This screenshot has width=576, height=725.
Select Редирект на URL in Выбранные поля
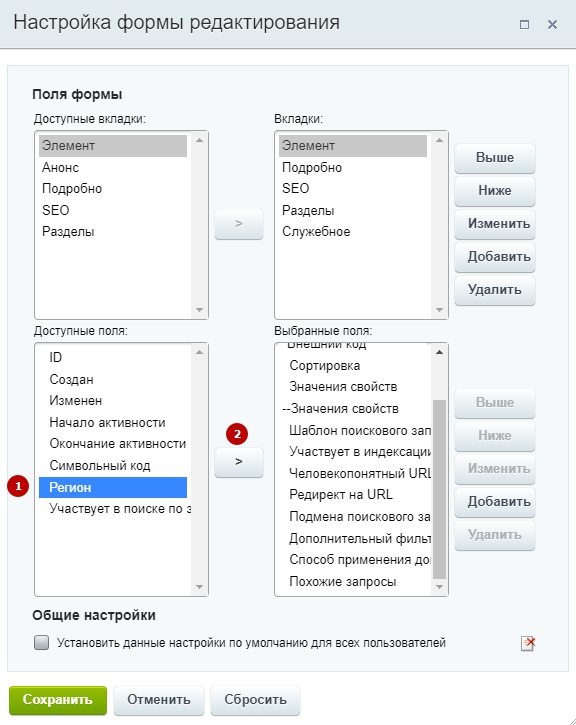(355, 495)
